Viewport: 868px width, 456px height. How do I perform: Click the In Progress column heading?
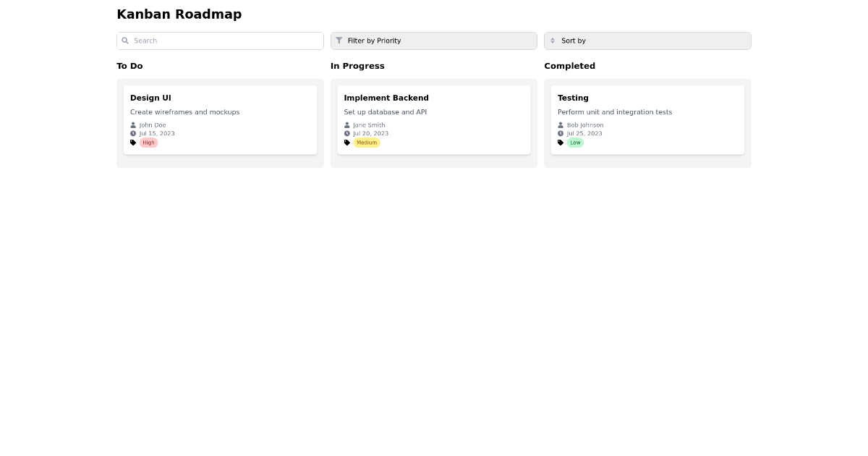[357, 66]
